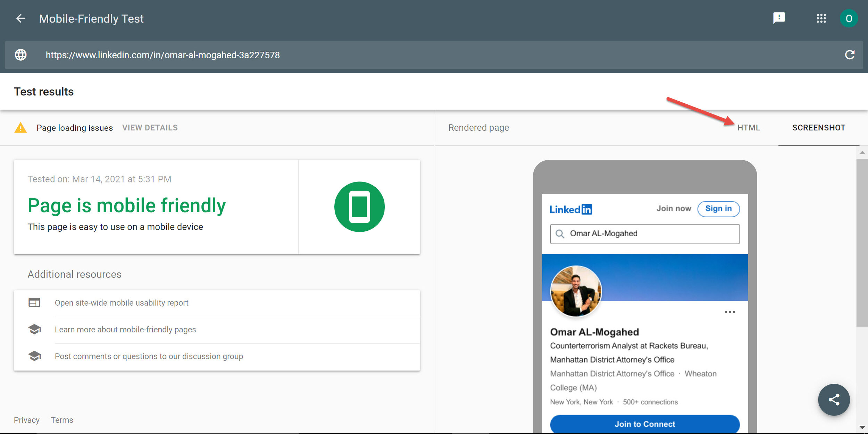Click the green mobile phone icon
This screenshot has width=868, height=434.
pyautogui.click(x=359, y=207)
